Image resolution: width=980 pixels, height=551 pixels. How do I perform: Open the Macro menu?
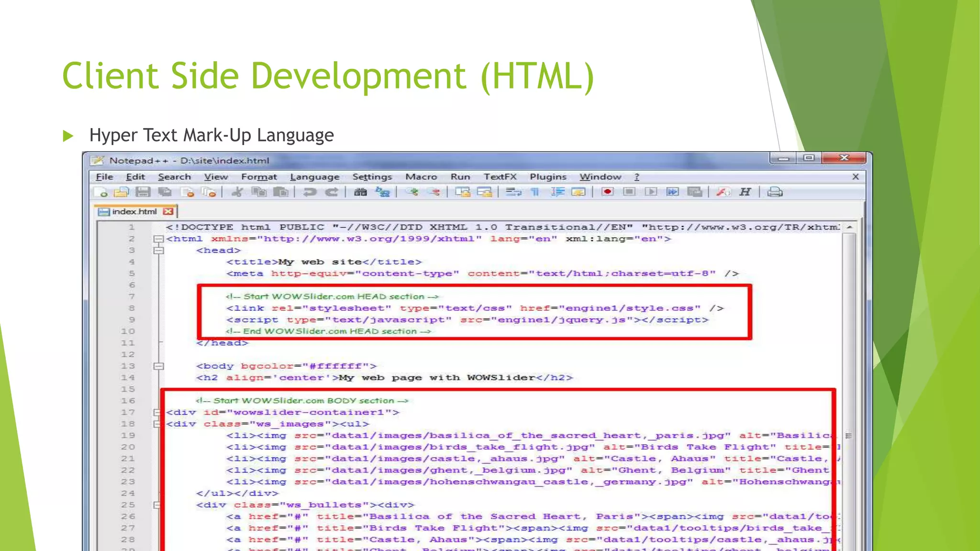pyautogui.click(x=421, y=177)
